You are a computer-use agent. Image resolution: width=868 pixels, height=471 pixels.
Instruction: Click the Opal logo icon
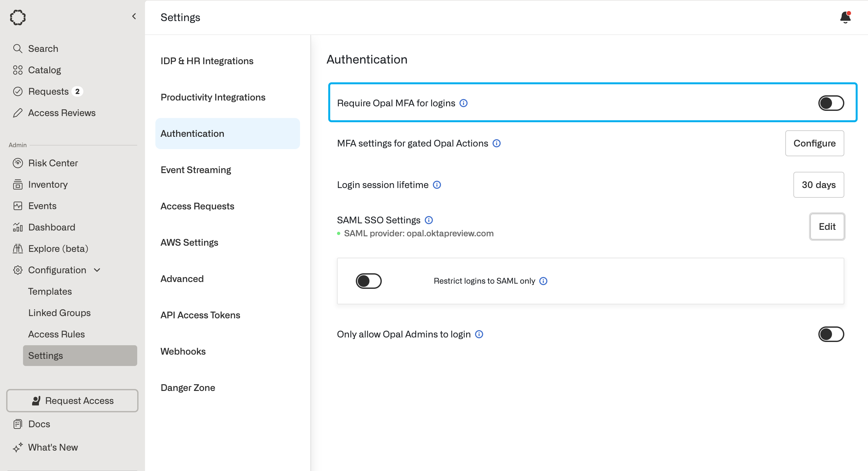(x=18, y=17)
